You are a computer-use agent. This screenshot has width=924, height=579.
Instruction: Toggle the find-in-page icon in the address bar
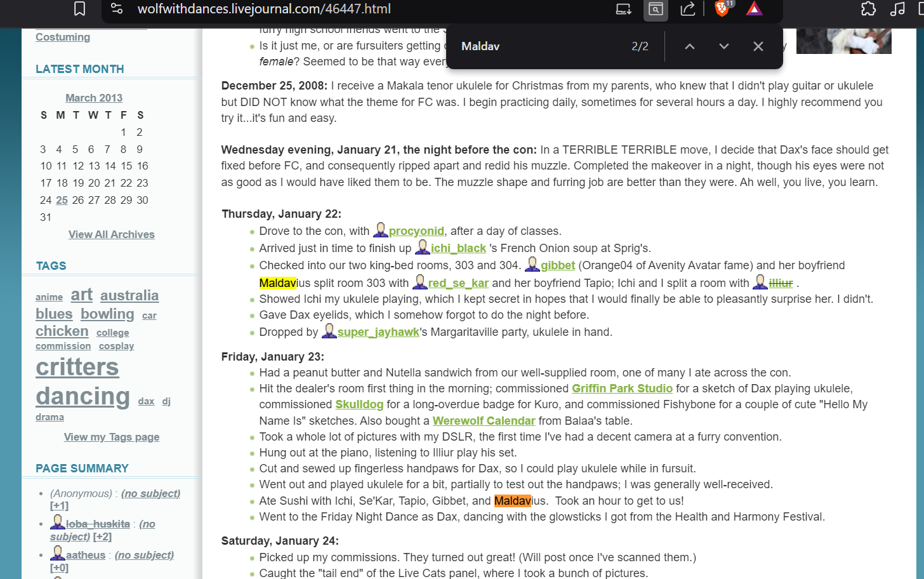click(x=656, y=9)
